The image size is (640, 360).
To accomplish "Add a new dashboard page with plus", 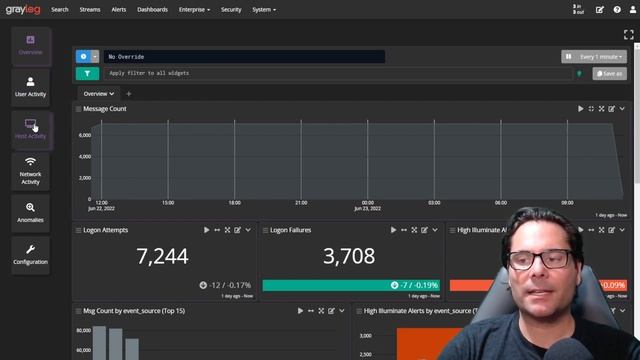I will tap(129, 94).
